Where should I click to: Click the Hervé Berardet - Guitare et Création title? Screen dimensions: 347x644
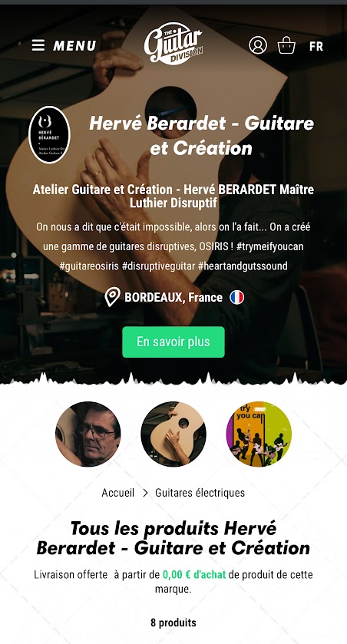(202, 136)
